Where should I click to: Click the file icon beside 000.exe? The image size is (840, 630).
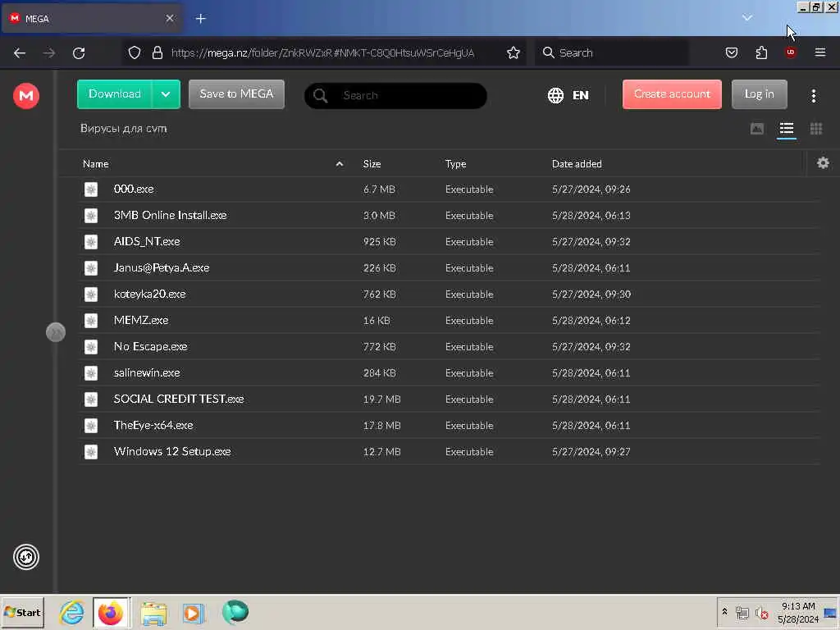click(91, 189)
